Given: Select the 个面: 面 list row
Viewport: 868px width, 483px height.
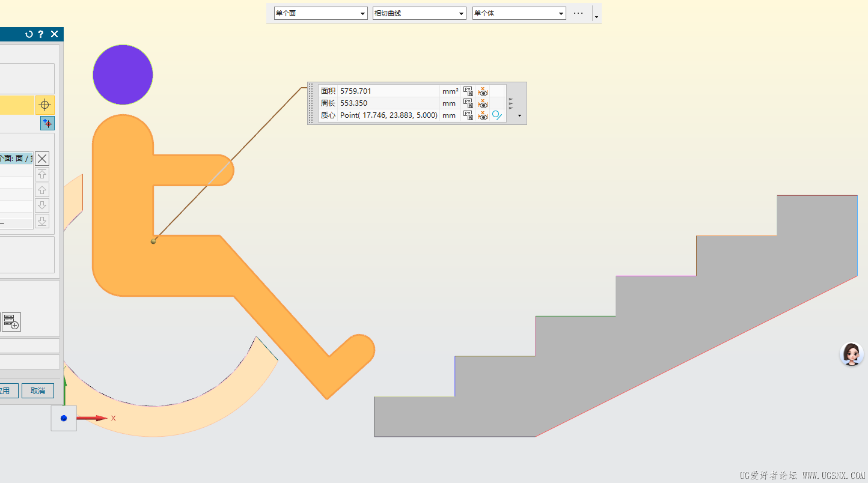Looking at the screenshot, I should click(16, 159).
